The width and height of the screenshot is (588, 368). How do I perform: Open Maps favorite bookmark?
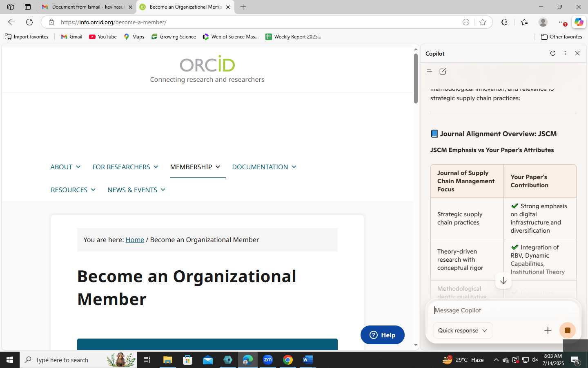[x=134, y=37]
